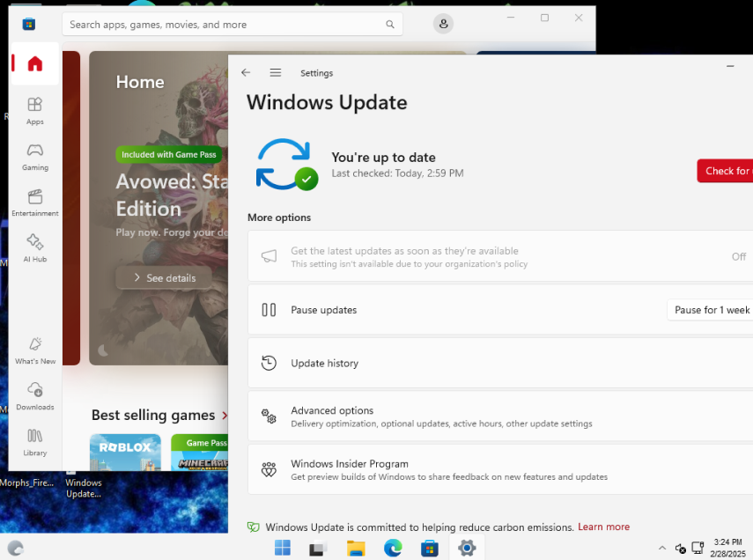Viewport: 753px width, 560px height.
Task: Open Library in Microsoft Store
Action: click(35, 442)
